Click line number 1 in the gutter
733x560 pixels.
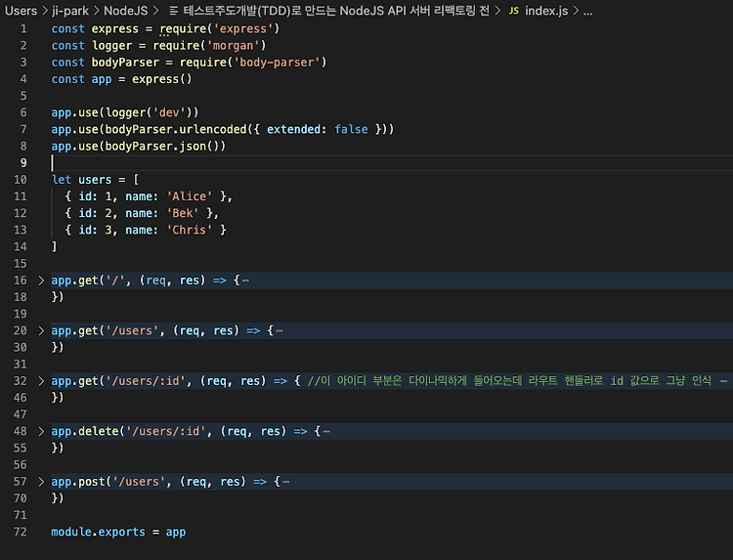click(x=23, y=29)
